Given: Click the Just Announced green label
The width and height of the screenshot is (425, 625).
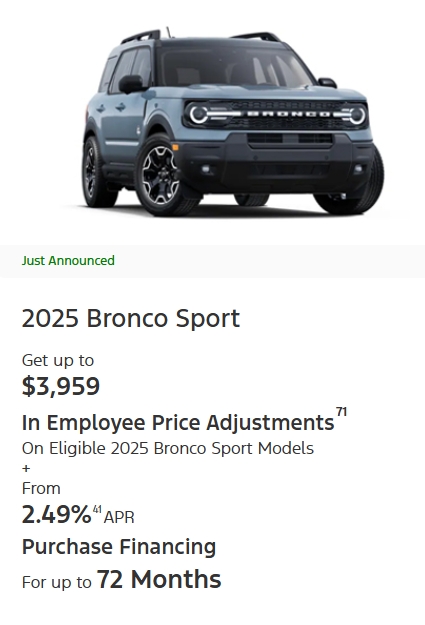Looking at the screenshot, I should pyautogui.click(x=68, y=261).
